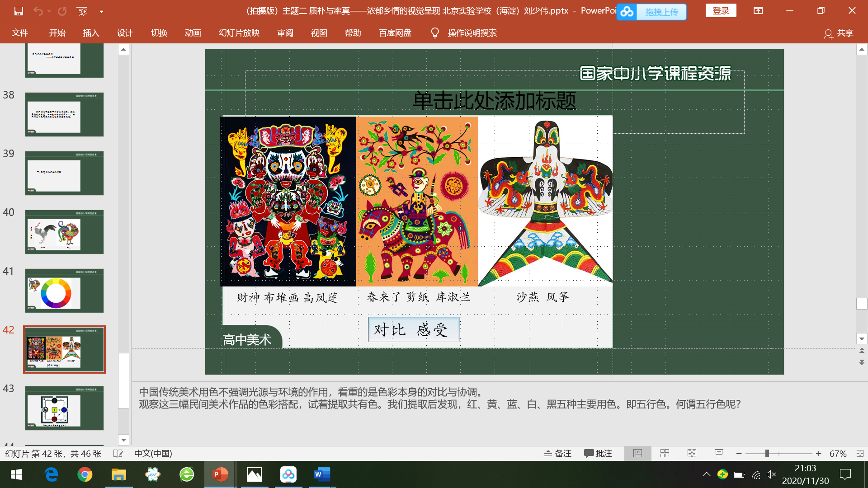
Task: Switch to Slide Sorter view icon
Action: click(x=665, y=453)
